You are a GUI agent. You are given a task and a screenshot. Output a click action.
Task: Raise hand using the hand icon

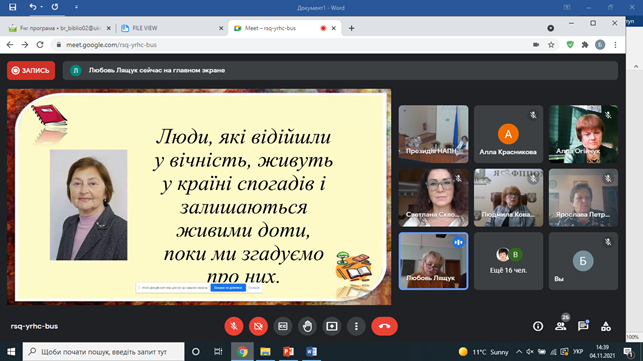click(307, 326)
